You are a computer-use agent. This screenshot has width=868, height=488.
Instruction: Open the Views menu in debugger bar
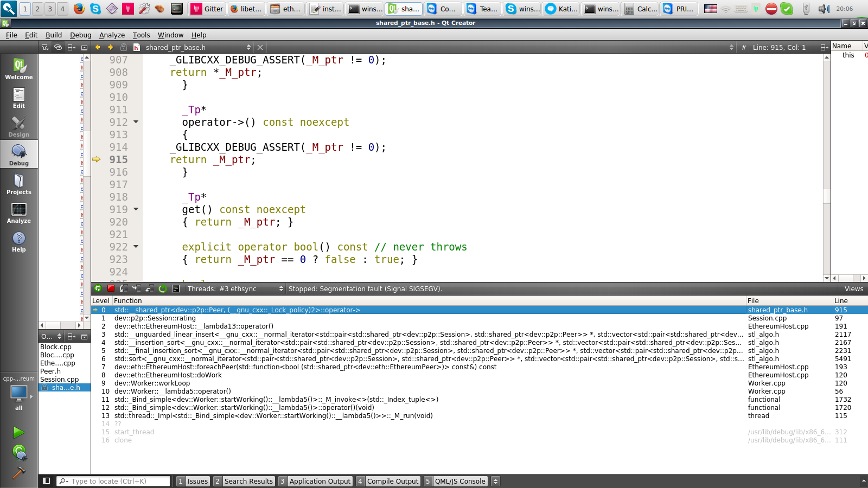pyautogui.click(x=853, y=288)
